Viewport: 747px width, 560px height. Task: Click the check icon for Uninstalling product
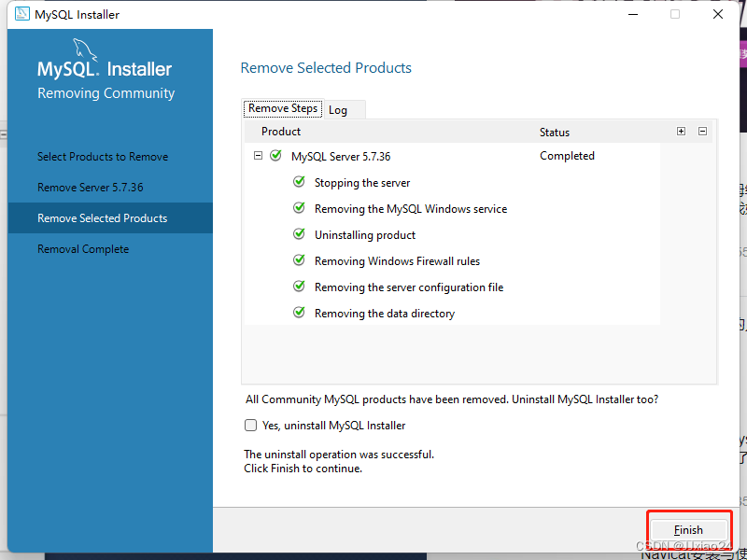[x=299, y=234]
